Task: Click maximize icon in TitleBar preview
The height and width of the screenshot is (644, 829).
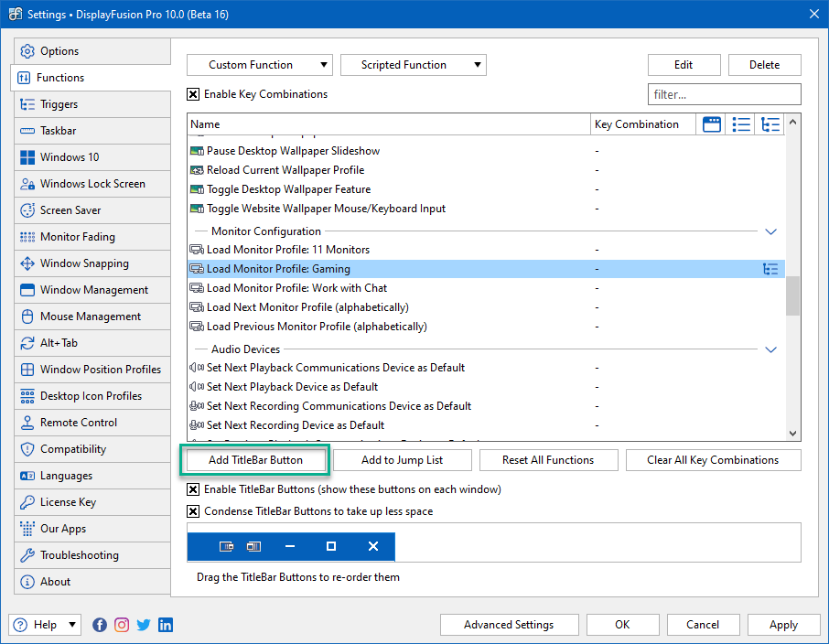Action: [331, 546]
